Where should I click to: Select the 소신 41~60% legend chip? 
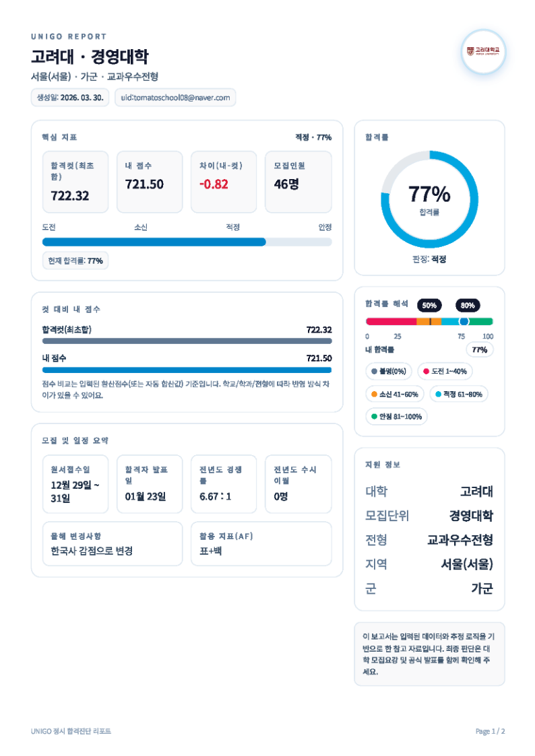[x=394, y=394]
